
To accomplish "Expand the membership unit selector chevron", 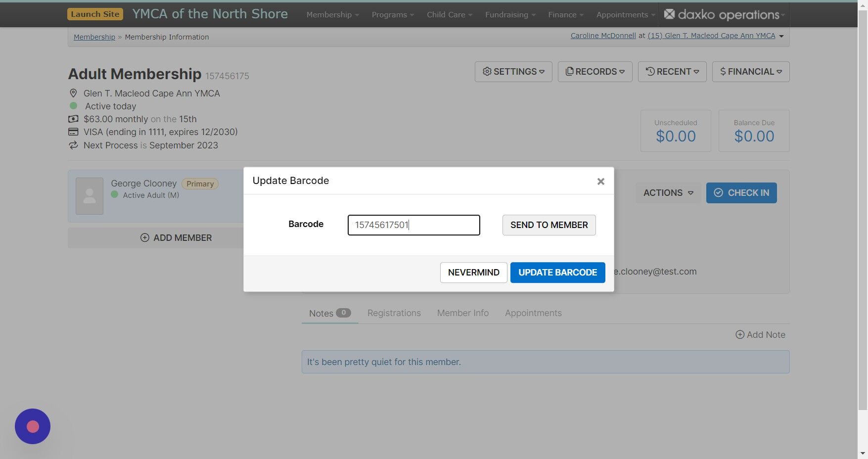I will [781, 36].
